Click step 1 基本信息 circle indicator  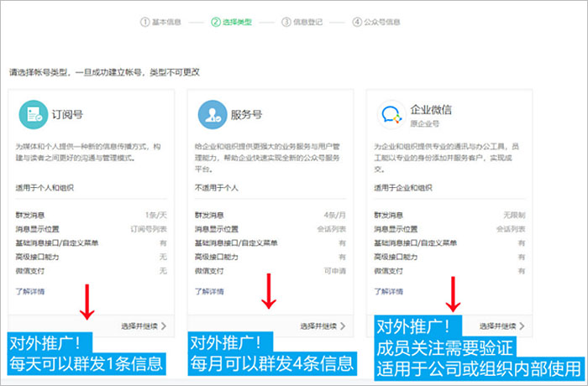coord(143,22)
